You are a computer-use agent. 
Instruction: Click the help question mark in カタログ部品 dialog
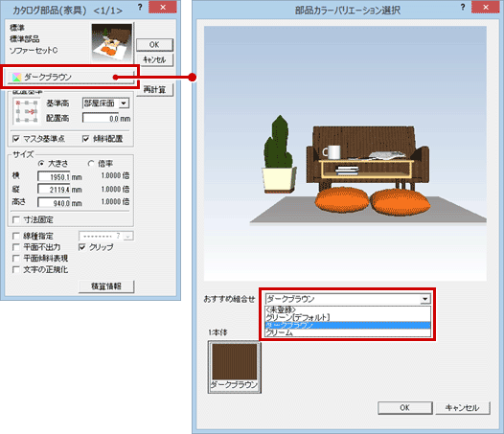[x=140, y=8]
